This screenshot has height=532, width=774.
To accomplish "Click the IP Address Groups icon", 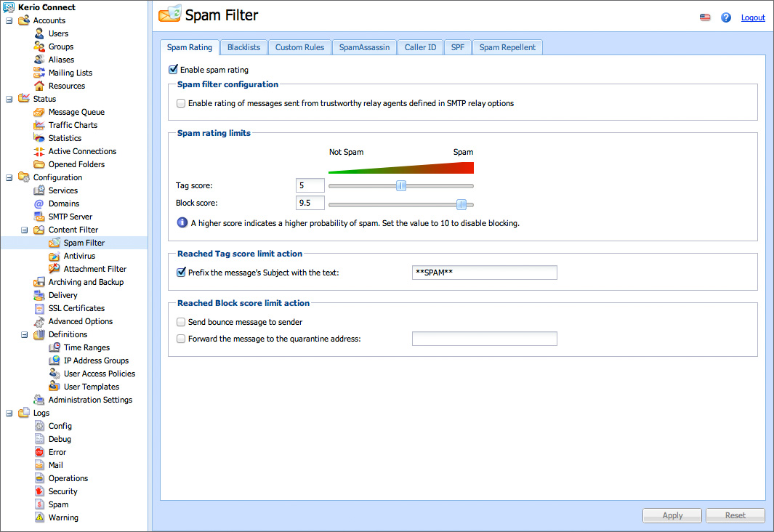I will click(55, 360).
